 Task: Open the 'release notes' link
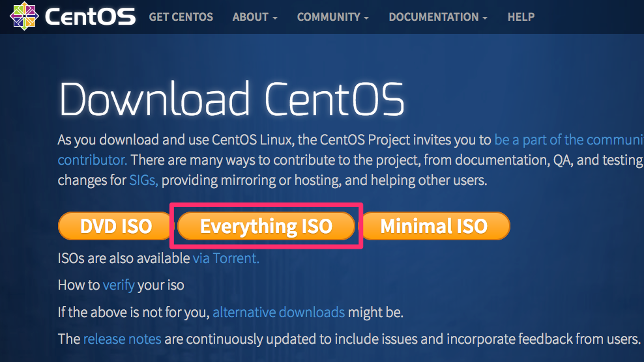coord(123,339)
